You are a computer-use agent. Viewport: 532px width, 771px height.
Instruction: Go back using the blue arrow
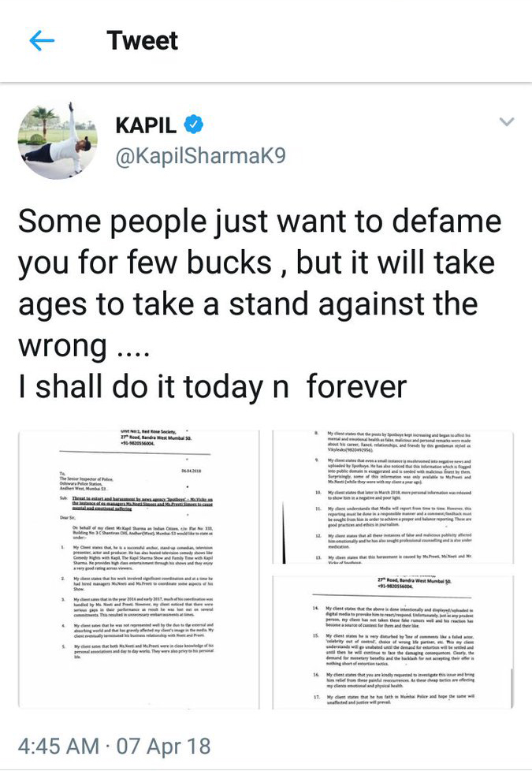[42, 41]
